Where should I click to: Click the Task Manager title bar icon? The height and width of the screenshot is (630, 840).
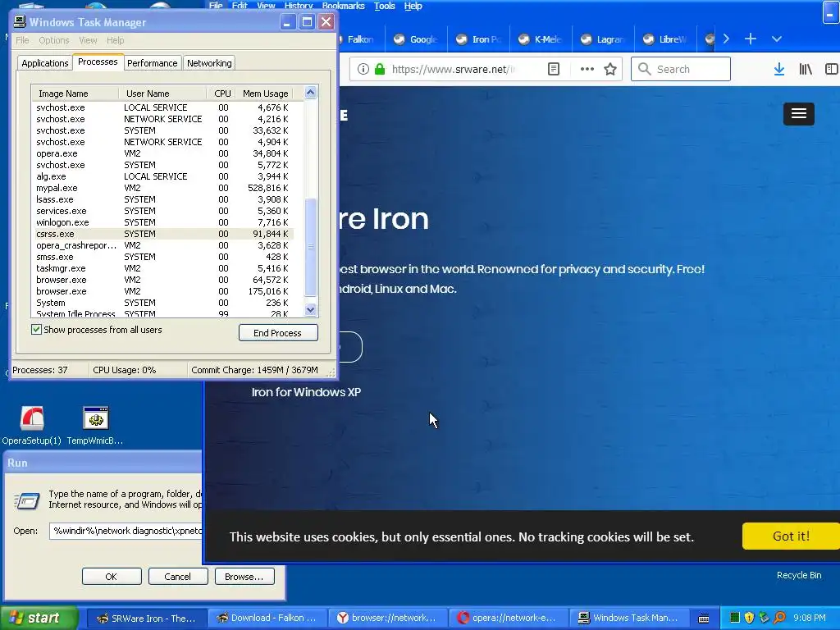pos(20,22)
